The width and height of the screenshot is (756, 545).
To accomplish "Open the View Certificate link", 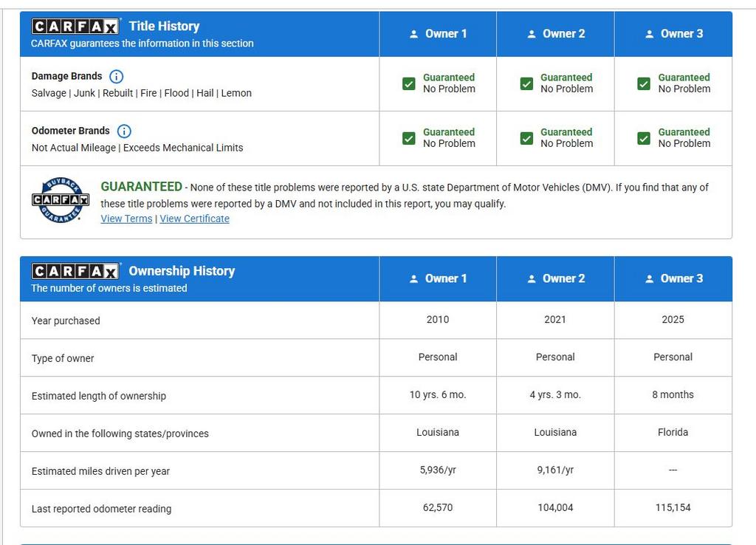I will 195,219.
